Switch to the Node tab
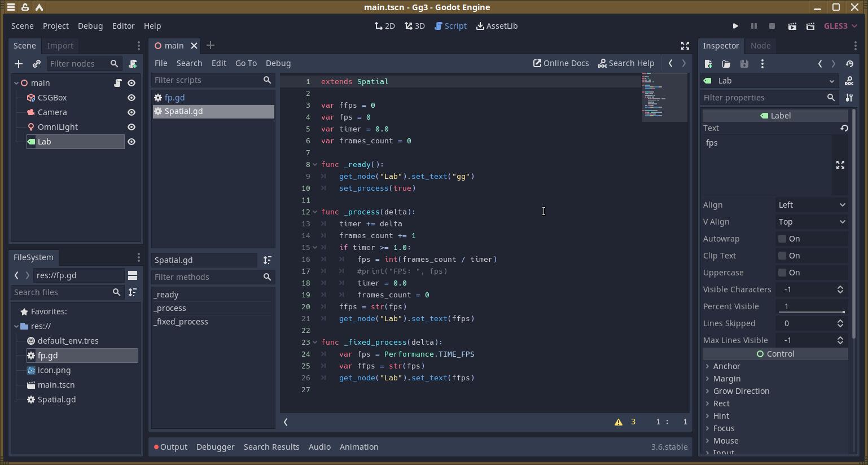Image resolution: width=868 pixels, height=465 pixels. (760, 46)
